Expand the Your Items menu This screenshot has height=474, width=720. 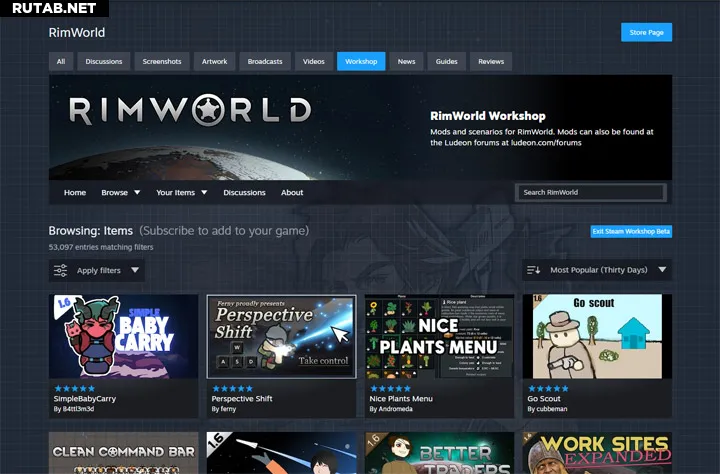pyautogui.click(x=181, y=192)
